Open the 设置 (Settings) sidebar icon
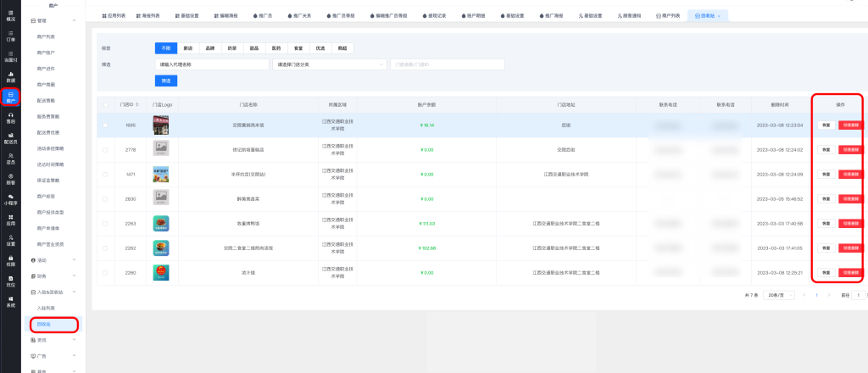The height and width of the screenshot is (373, 868). [10, 241]
